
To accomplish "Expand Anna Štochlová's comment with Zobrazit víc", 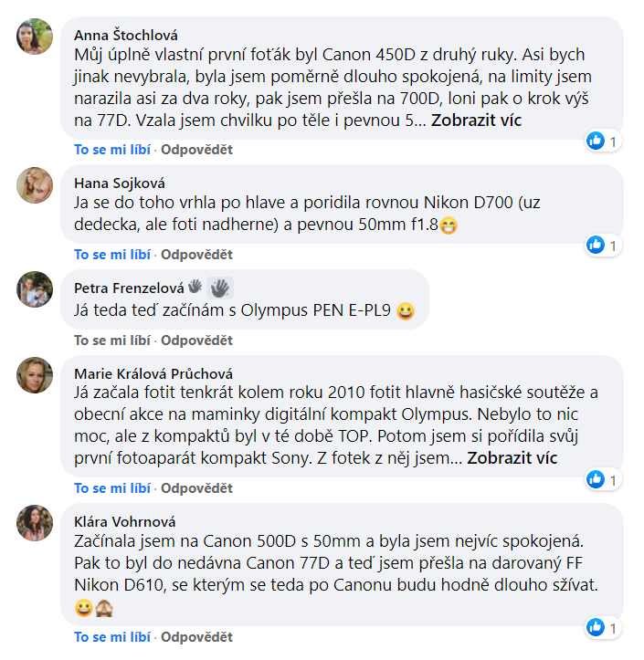I will 476,120.
